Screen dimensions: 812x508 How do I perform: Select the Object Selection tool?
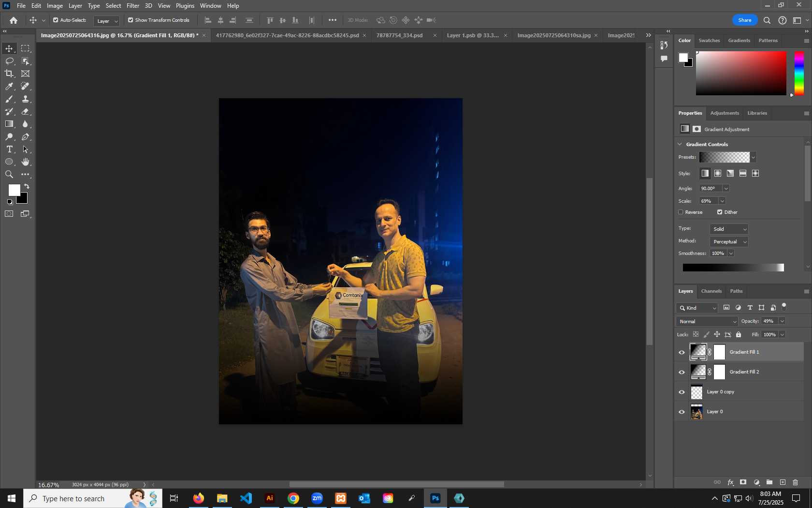(25, 61)
